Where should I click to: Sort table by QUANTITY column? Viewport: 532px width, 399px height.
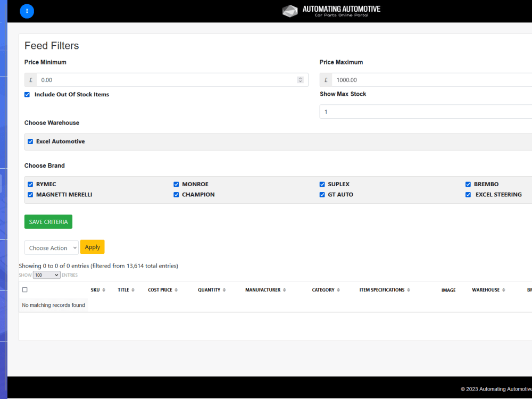tap(212, 290)
